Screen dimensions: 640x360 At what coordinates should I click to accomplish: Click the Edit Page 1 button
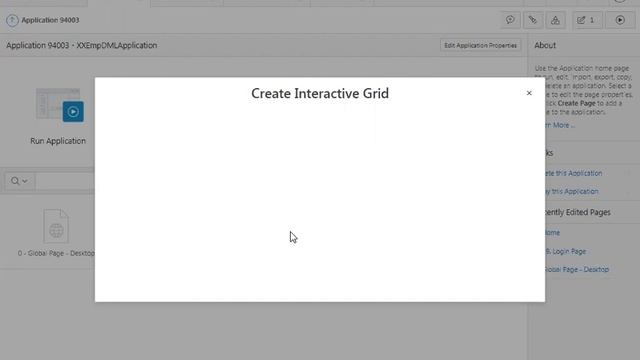click(x=586, y=20)
